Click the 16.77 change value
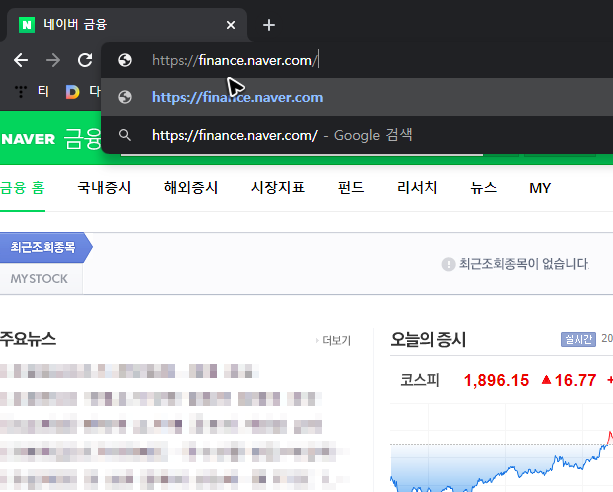613x492 pixels. pos(575,380)
